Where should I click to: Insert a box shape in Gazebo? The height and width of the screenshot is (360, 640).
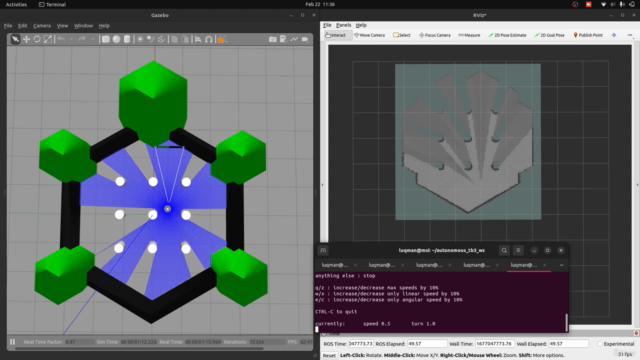(x=106, y=39)
